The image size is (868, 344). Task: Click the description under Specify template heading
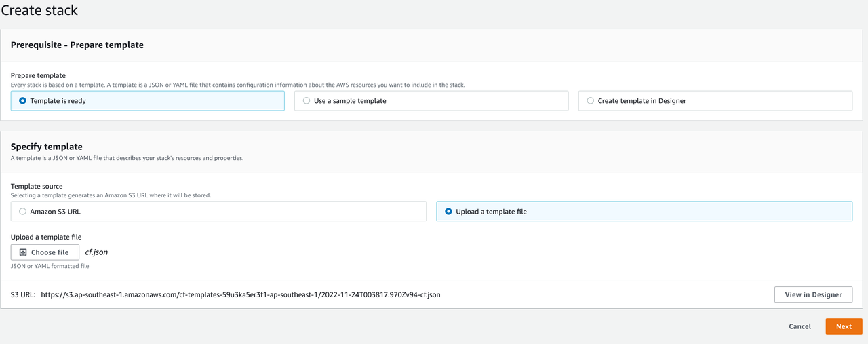(127, 158)
